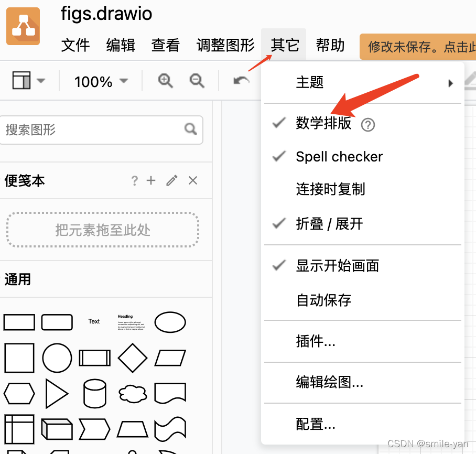Open the 调整图形 menu
Viewport: 476px width, 454px height.
pyautogui.click(x=225, y=45)
